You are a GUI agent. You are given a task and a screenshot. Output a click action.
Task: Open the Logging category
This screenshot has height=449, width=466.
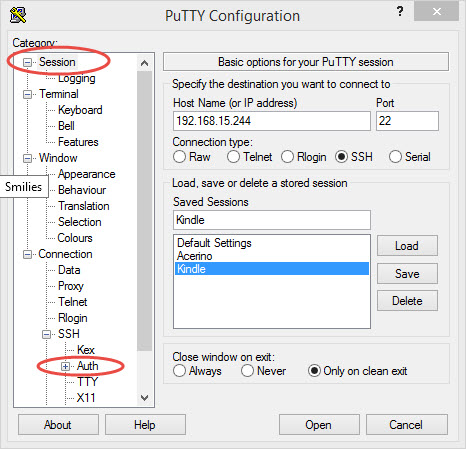77,78
